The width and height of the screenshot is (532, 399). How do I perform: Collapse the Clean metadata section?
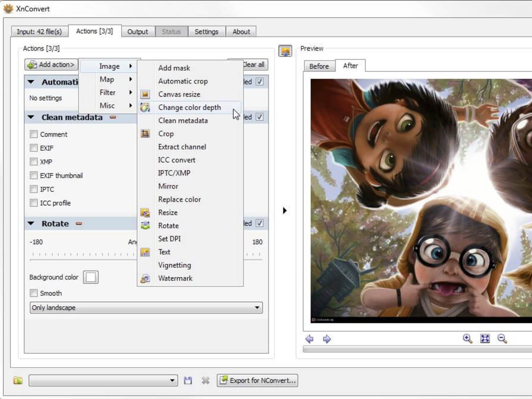click(x=31, y=117)
